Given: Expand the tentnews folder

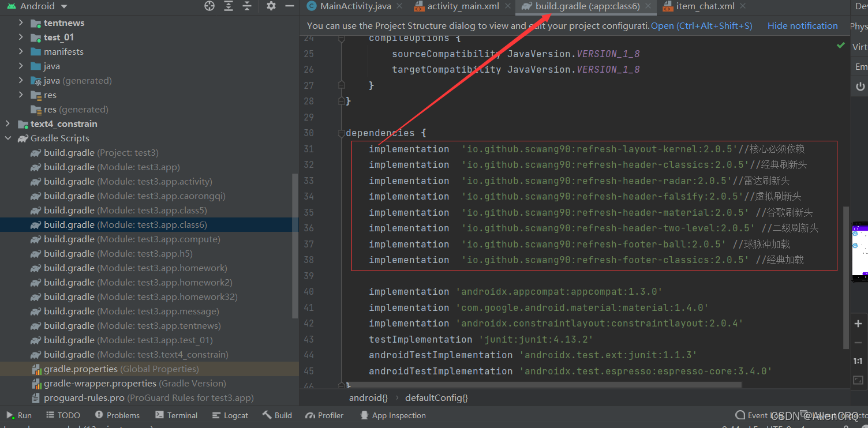Looking at the screenshot, I should [21, 22].
